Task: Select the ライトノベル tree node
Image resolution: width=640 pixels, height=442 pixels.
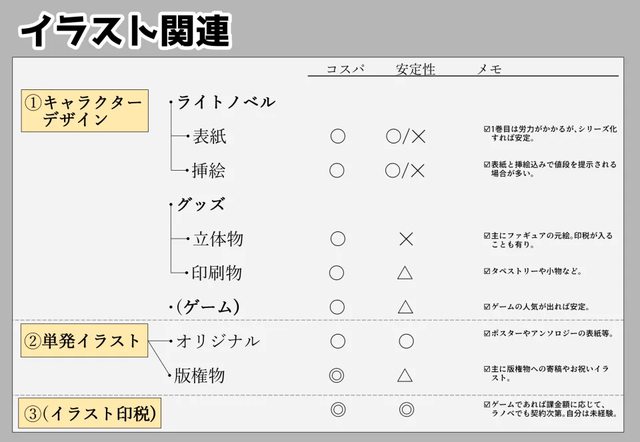Action: pos(226,102)
